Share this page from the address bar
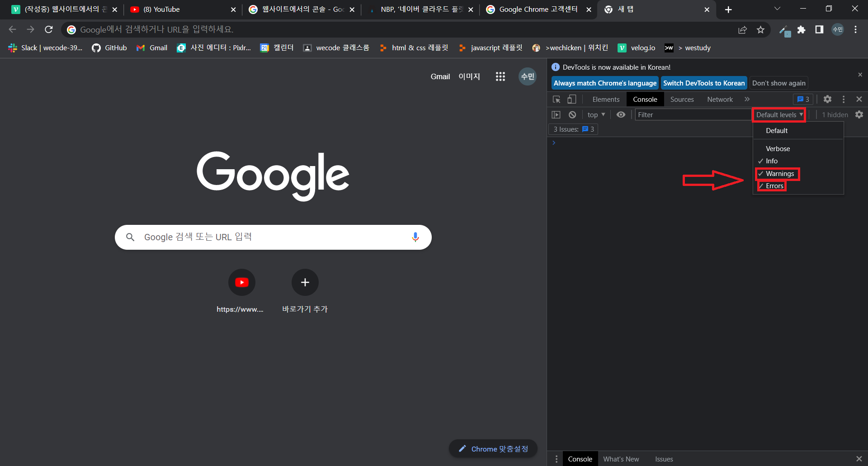 [x=742, y=29]
